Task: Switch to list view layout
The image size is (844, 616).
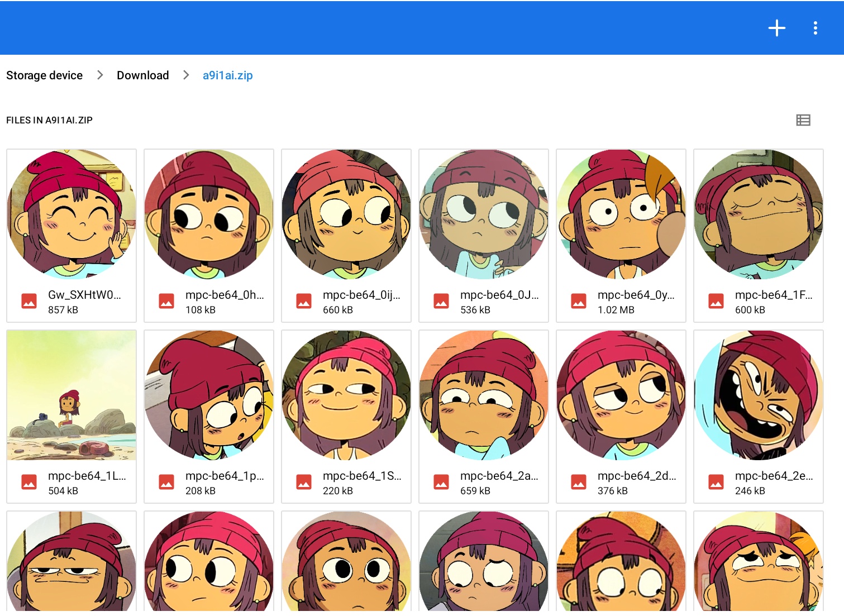Action: (803, 120)
